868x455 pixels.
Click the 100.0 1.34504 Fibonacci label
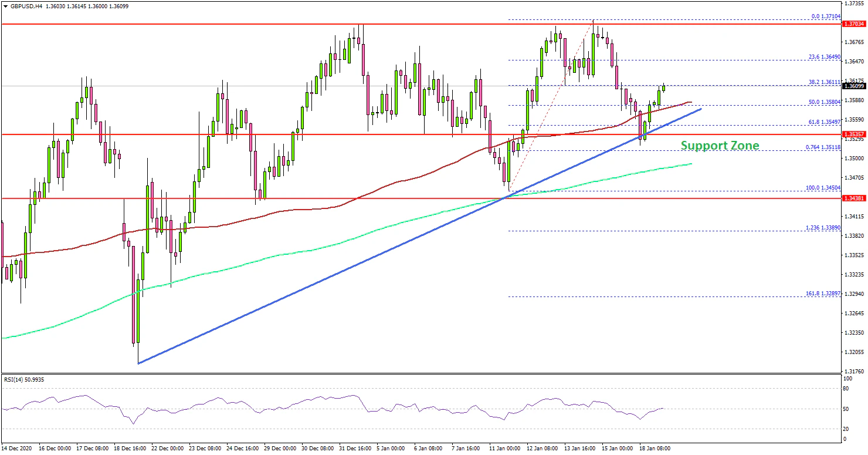(x=823, y=188)
